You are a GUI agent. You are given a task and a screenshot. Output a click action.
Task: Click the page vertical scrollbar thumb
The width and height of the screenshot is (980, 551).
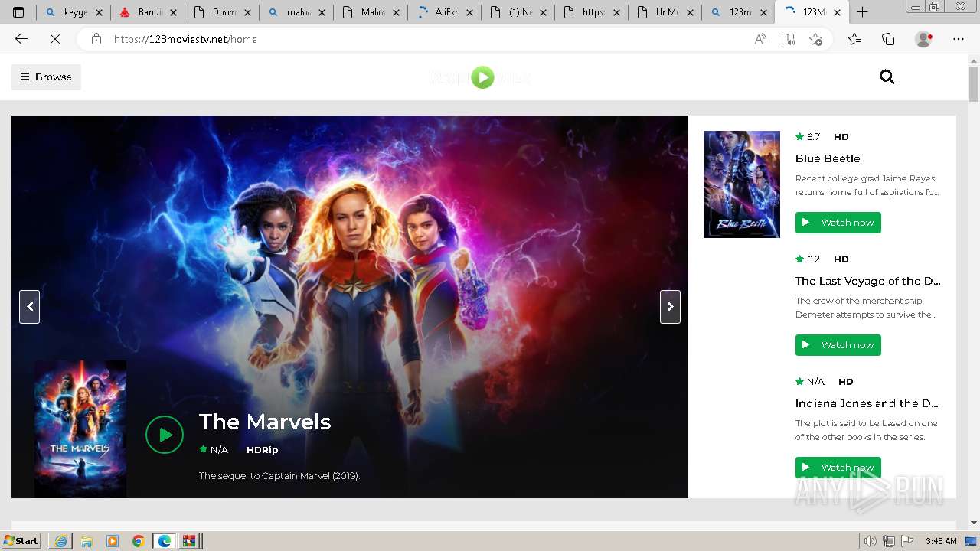pos(974,83)
